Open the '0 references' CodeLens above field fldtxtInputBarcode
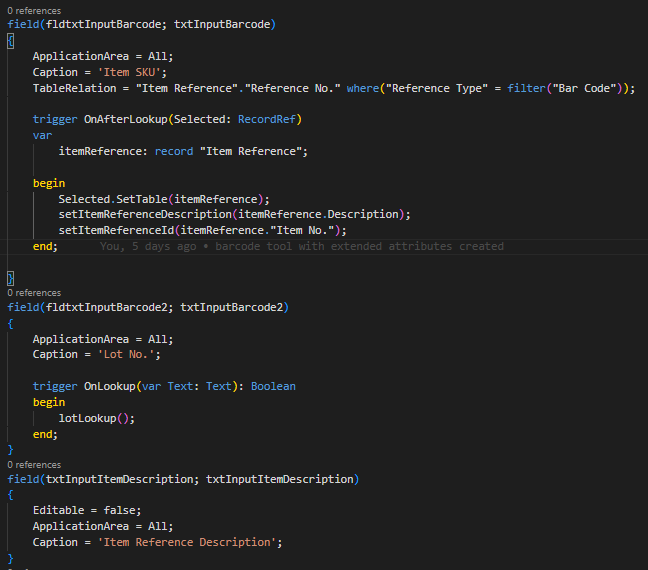The height and width of the screenshot is (570, 648). pyautogui.click(x=34, y=11)
